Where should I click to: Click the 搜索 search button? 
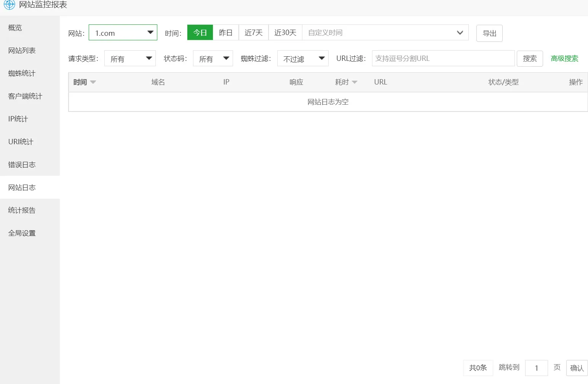[x=530, y=59]
